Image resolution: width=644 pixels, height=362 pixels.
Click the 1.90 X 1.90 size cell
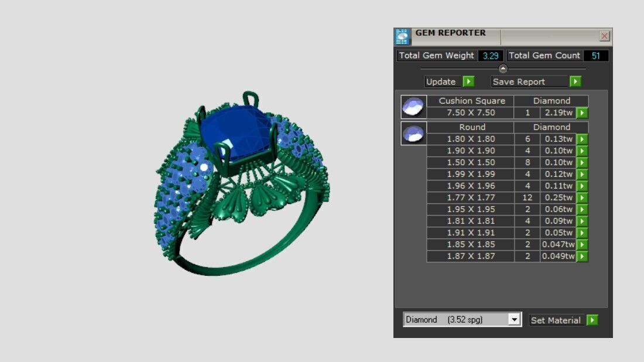tap(471, 151)
